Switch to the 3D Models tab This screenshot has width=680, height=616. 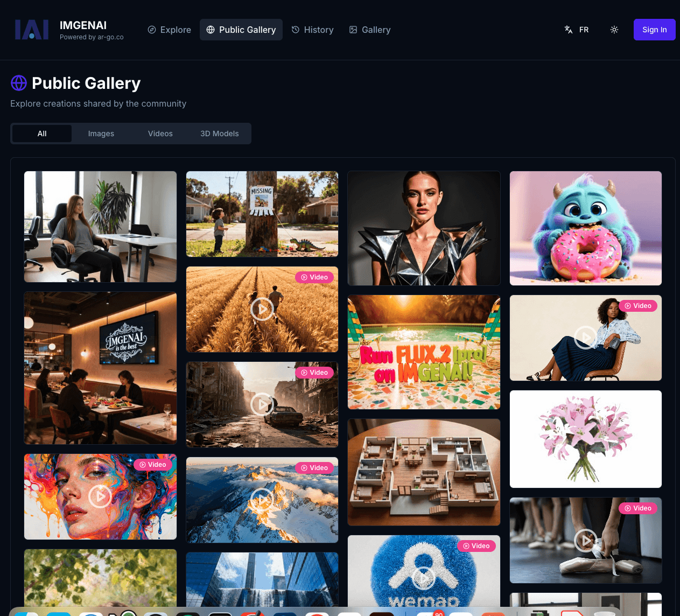pos(220,134)
